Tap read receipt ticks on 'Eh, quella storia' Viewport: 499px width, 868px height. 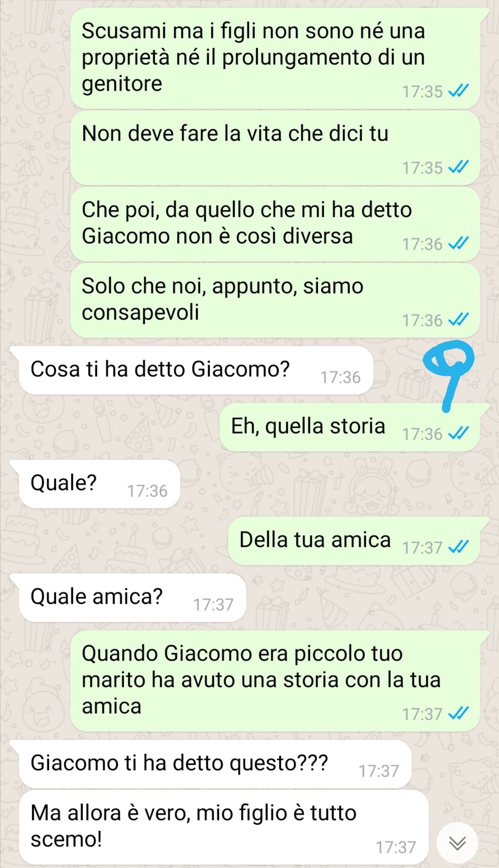(x=458, y=434)
